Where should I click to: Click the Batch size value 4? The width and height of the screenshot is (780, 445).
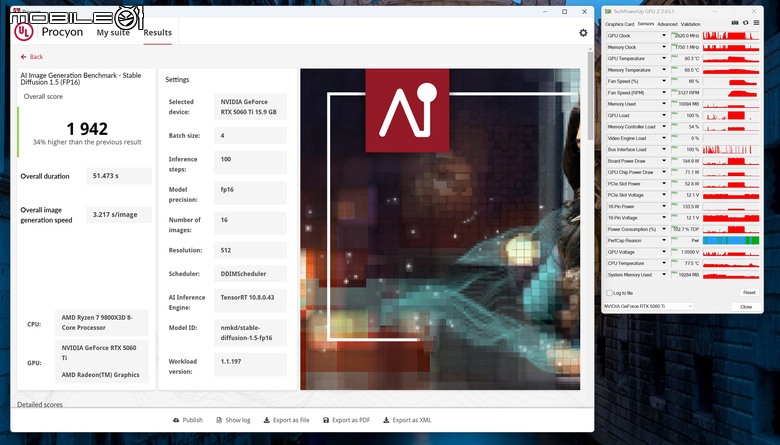click(250, 135)
